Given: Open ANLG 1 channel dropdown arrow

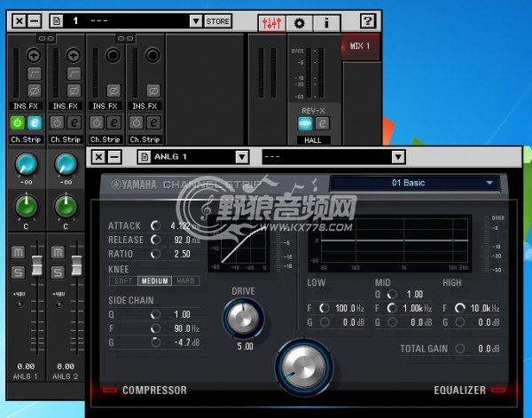Looking at the screenshot, I should 242,156.
